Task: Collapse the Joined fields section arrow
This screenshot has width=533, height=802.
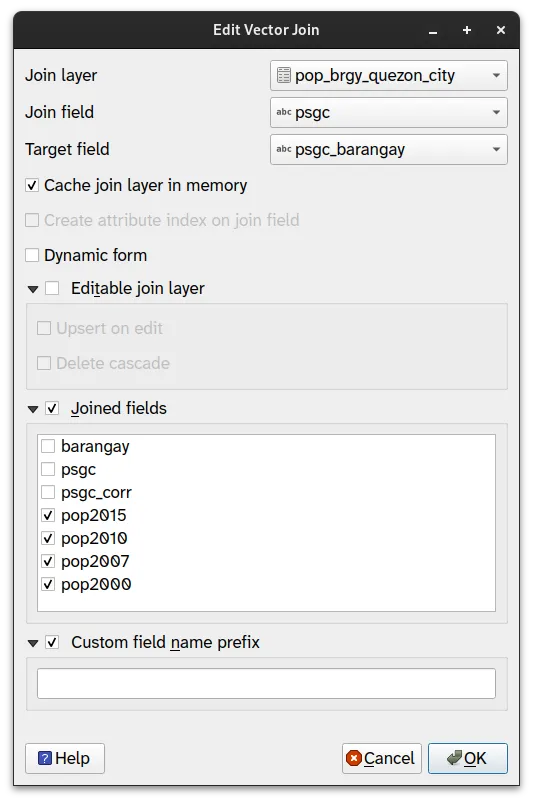Action: tap(33, 409)
